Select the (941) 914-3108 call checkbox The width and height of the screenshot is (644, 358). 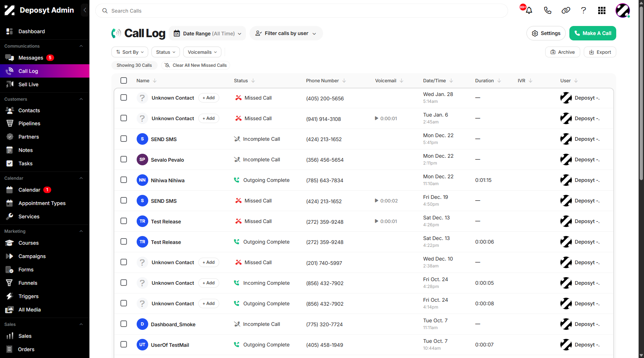124,118
